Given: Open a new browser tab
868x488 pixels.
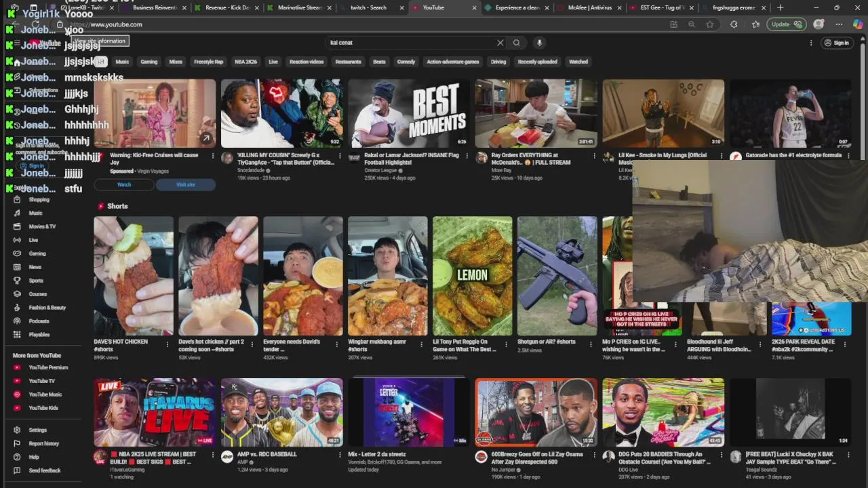Looking at the screenshot, I should pyautogui.click(x=780, y=7).
